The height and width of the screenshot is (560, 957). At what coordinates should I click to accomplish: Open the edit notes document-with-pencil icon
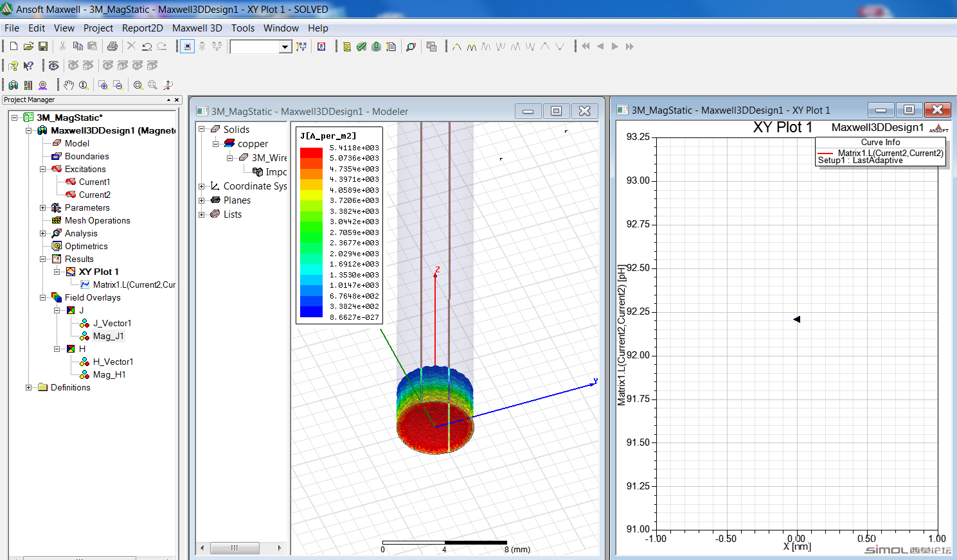[391, 46]
